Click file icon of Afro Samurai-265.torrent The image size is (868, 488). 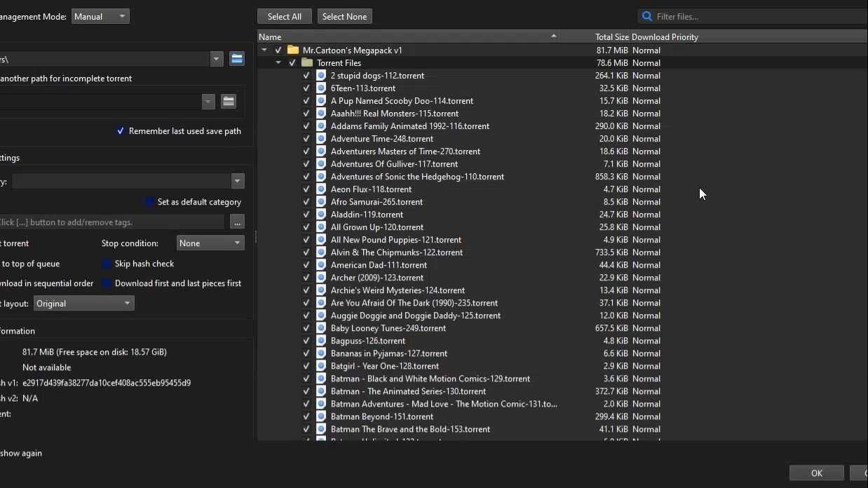(x=321, y=201)
